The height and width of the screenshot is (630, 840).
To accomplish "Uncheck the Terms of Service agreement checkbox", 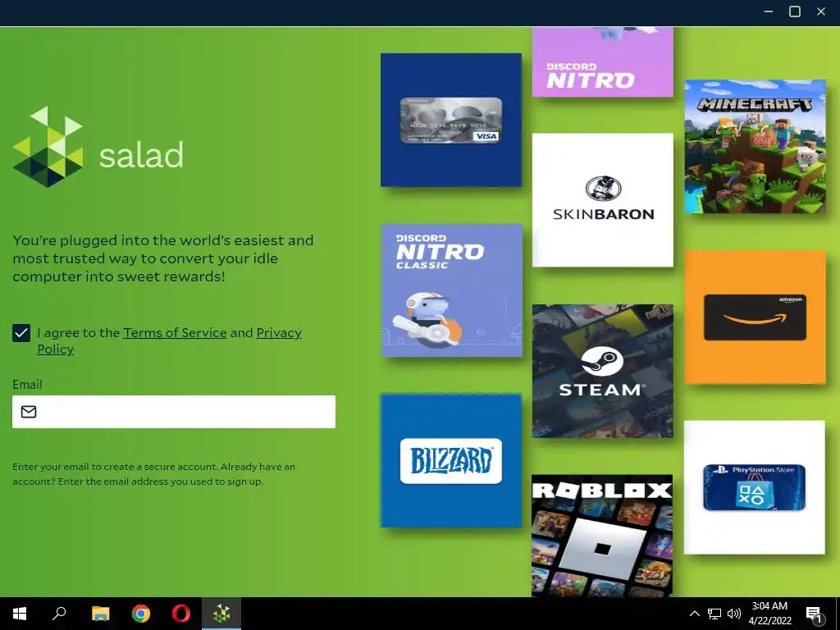I will click(x=21, y=333).
